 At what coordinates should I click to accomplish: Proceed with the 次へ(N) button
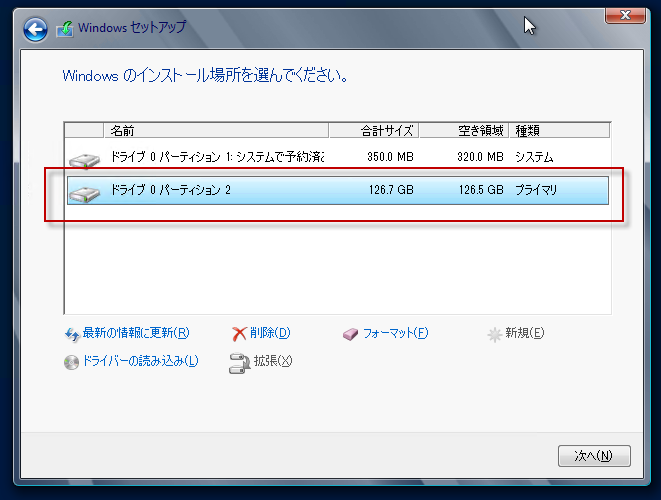click(x=594, y=456)
